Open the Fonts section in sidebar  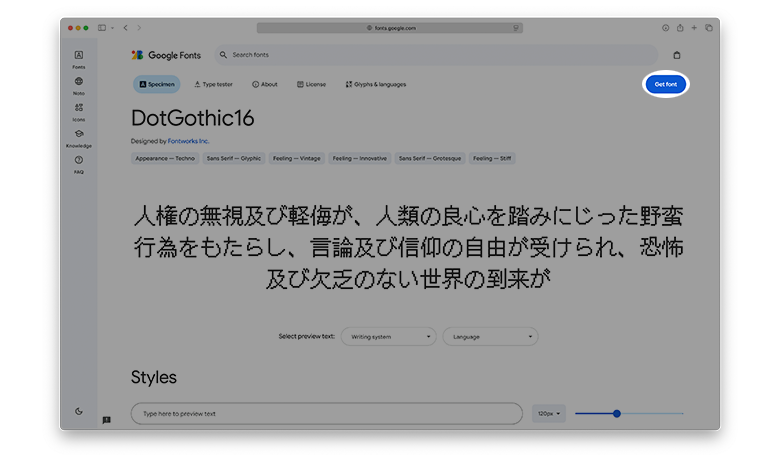pos(79,59)
